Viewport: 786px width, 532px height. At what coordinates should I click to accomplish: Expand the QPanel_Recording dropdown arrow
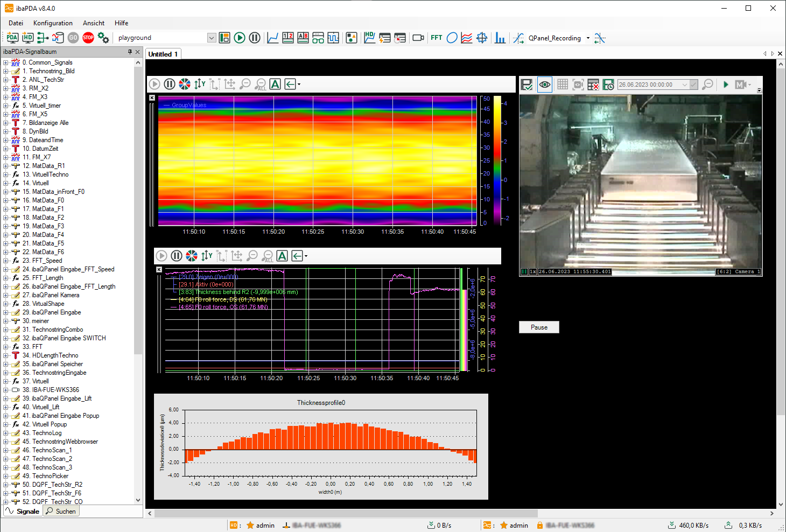point(588,38)
